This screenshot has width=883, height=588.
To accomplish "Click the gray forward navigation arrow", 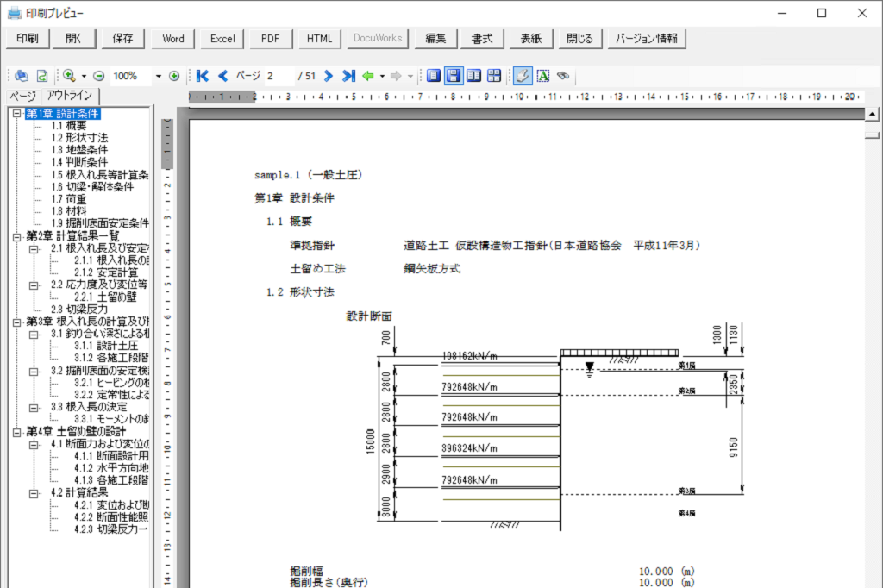I will click(x=396, y=76).
